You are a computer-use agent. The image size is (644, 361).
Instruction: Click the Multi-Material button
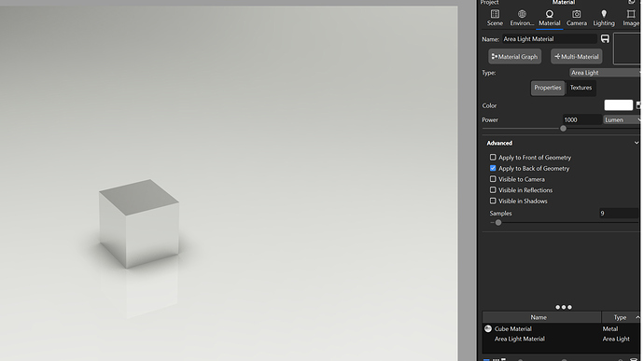pyautogui.click(x=577, y=57)
